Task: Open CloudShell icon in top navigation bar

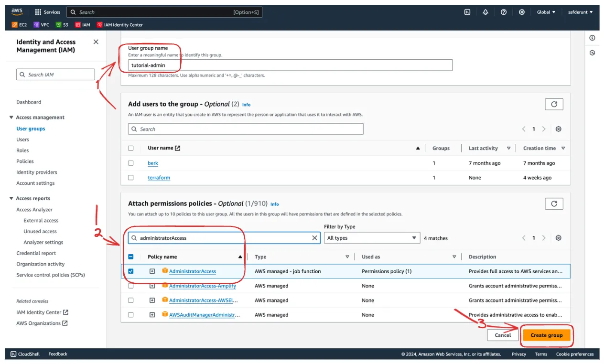Action: click(467, 12)
